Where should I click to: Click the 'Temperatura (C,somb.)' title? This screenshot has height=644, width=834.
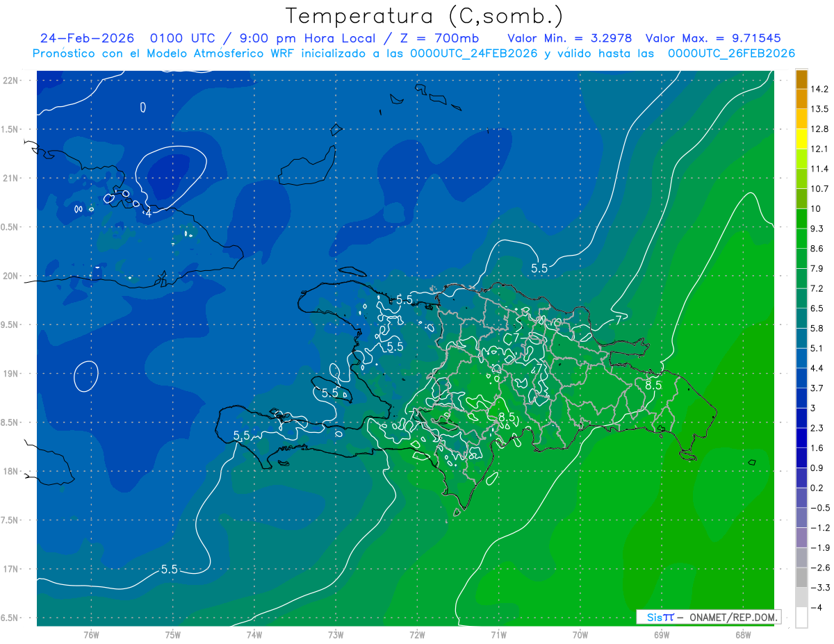click(x=425, y=16)
